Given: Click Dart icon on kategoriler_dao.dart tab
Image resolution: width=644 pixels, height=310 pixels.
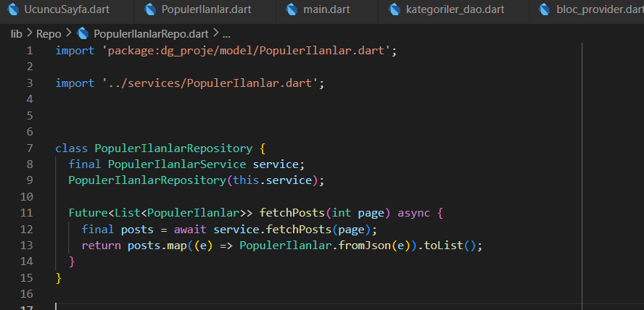Looking at the screenshot, I should 395,9.
